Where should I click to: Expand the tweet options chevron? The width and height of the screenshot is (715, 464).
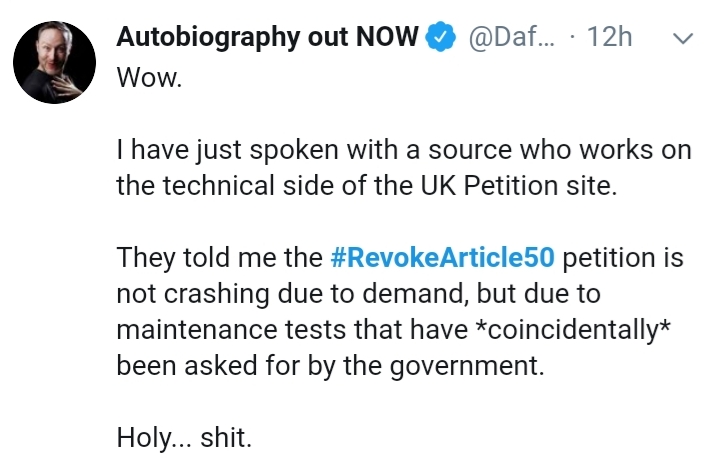pyautogui.click(x=683, y=38)
